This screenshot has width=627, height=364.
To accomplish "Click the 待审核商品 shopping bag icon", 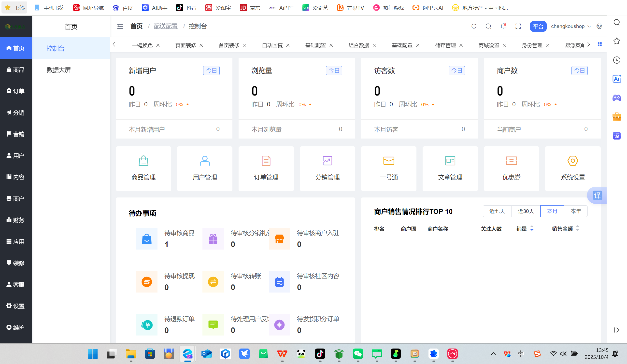I will [146, 239].
